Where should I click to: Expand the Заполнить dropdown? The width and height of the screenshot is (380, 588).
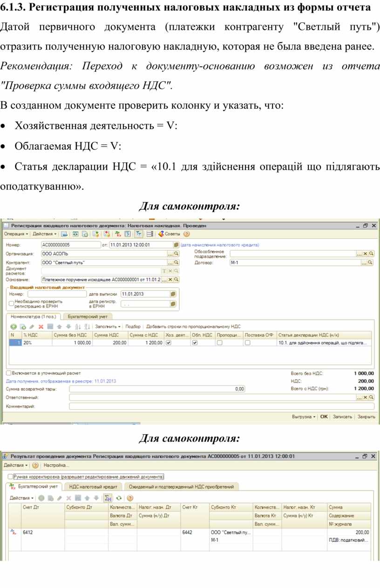pos(108,327)
